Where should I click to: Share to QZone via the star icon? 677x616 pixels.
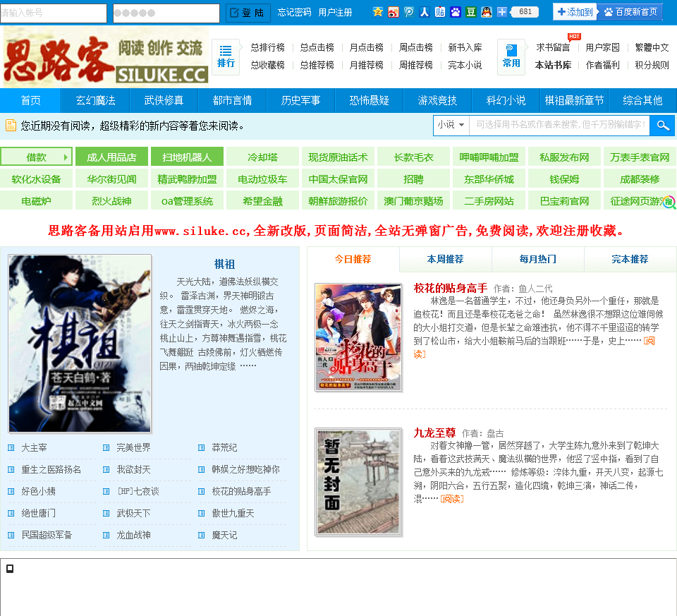(x=378, y=12)
